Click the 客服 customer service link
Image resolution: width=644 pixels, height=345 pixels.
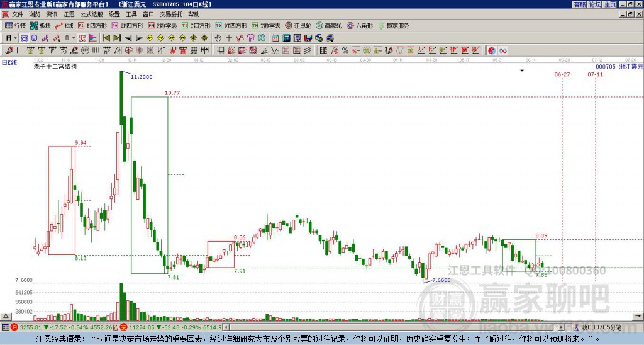(x=579, y=4)
